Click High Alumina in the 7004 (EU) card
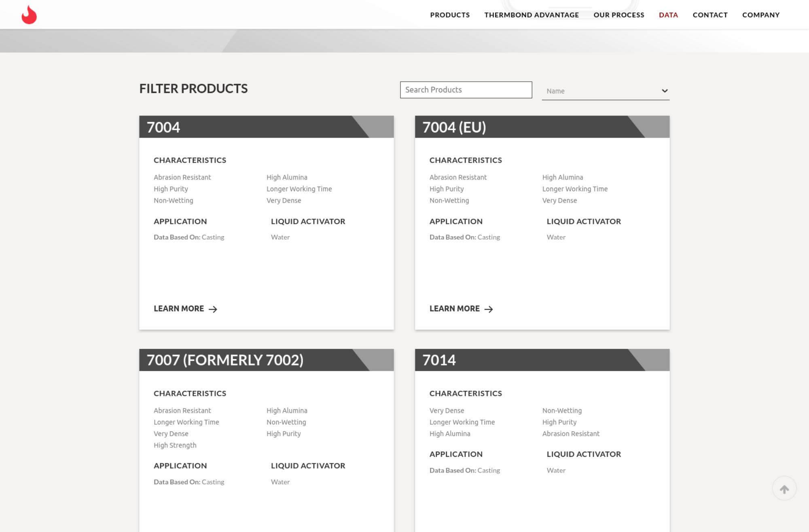The image size is (809, 532). click(x=563, y=177)
